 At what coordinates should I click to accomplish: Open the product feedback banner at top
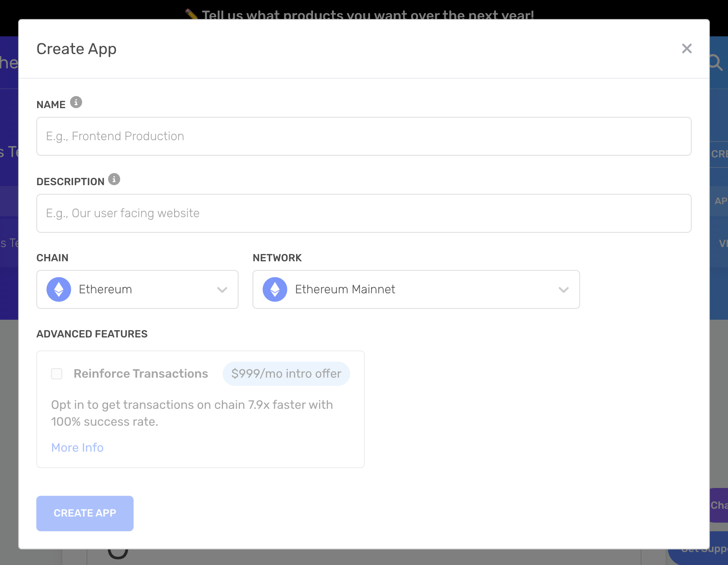pos(367,13)
